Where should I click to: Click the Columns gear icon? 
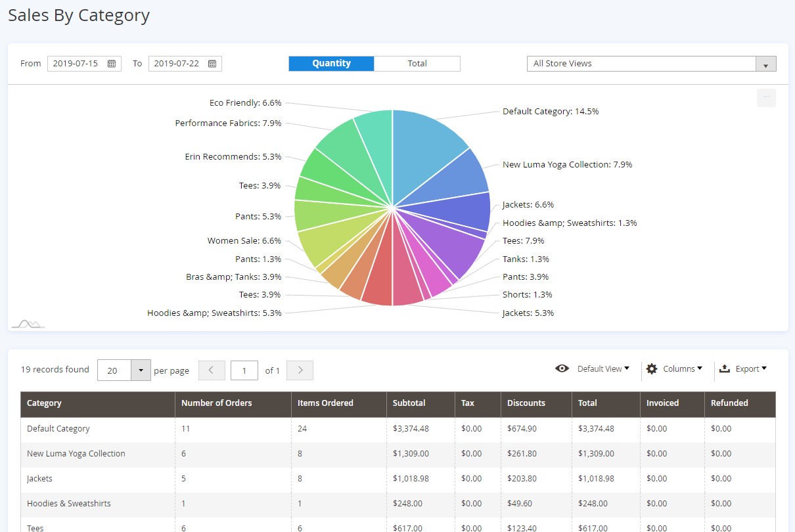(652, 369)
